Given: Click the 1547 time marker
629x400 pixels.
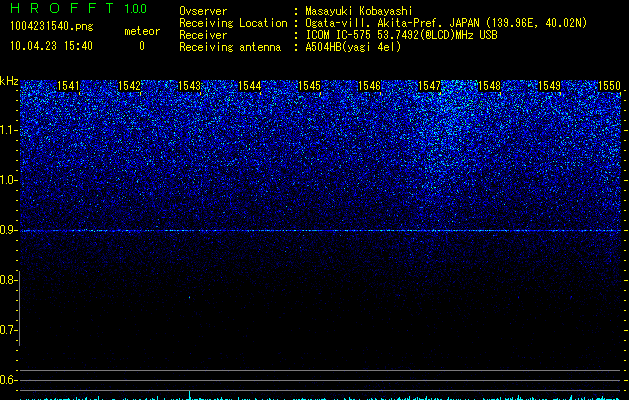Looking at the screenshot, I should [430, 86].
